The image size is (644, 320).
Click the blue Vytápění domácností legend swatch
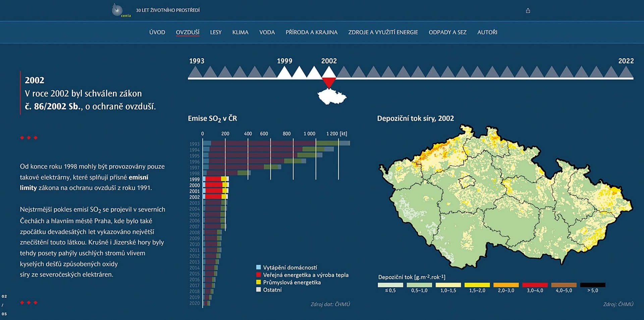(258, 267)
